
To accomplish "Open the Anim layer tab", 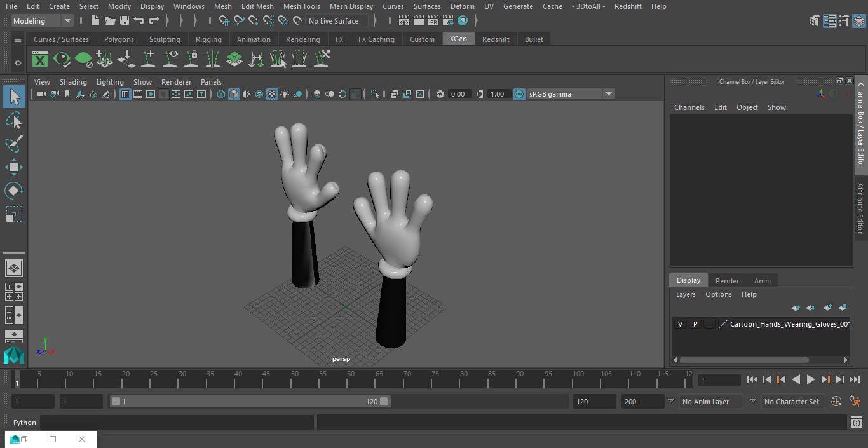I will (762, 281).
